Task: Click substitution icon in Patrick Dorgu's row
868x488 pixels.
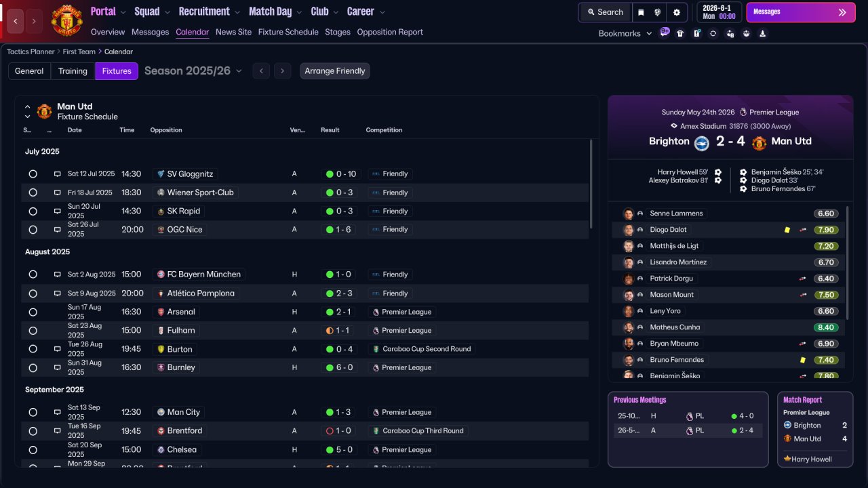Action: 803,279
